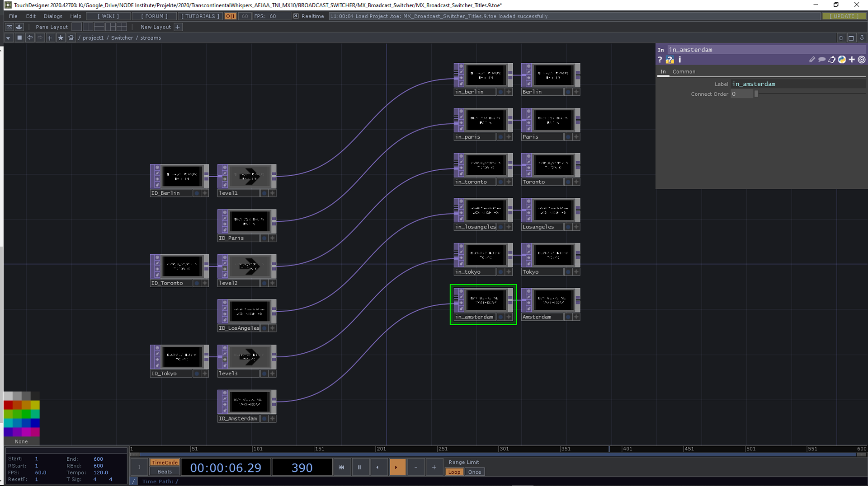Click the bookmark star icon in path bar

click(x=61, y=38)
